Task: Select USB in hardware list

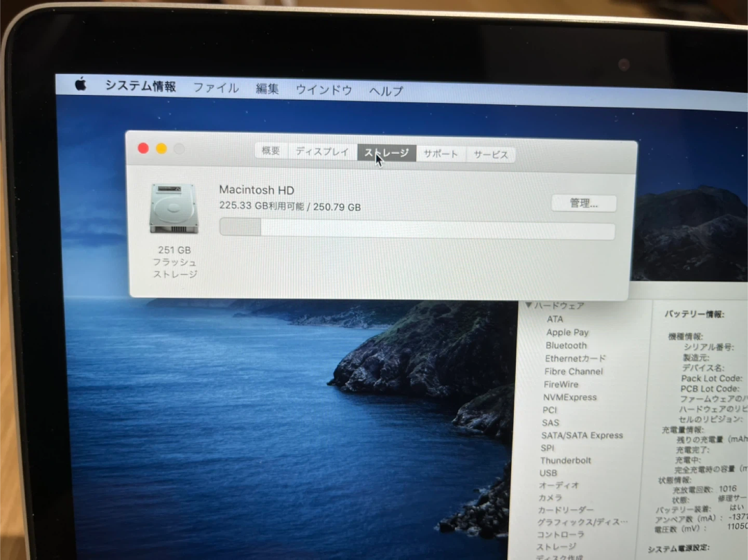Action: click(549, 473)
